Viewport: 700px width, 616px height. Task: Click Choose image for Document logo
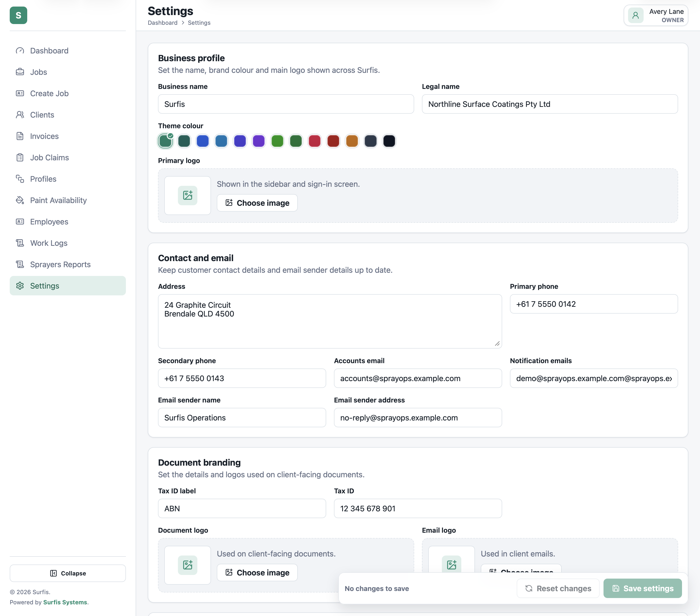257,573
